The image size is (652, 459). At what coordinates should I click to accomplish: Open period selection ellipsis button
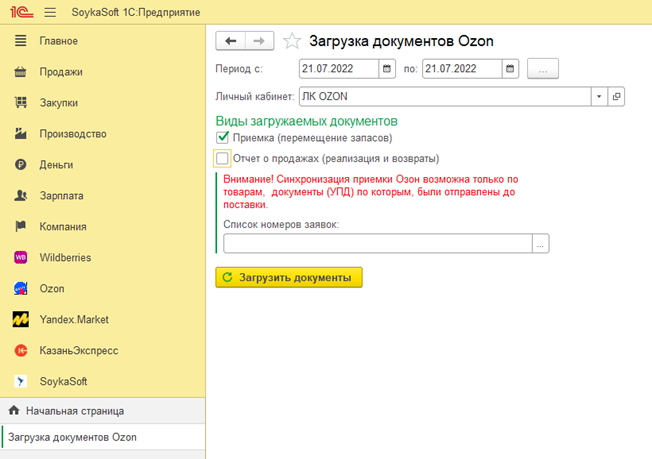(x=543, y=69)
